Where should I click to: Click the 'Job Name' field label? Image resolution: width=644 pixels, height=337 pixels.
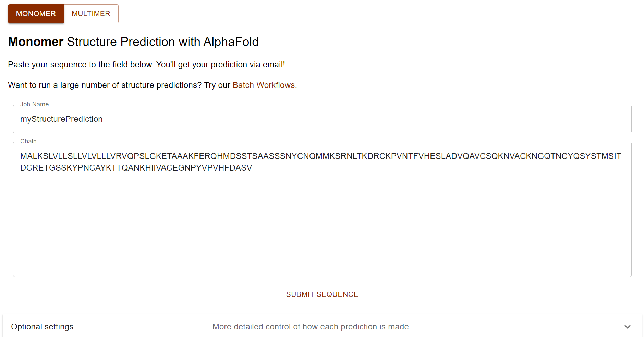point(34,104)
